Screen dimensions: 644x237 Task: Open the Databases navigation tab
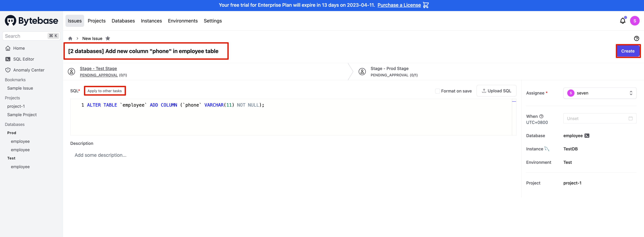click(123, 21)
